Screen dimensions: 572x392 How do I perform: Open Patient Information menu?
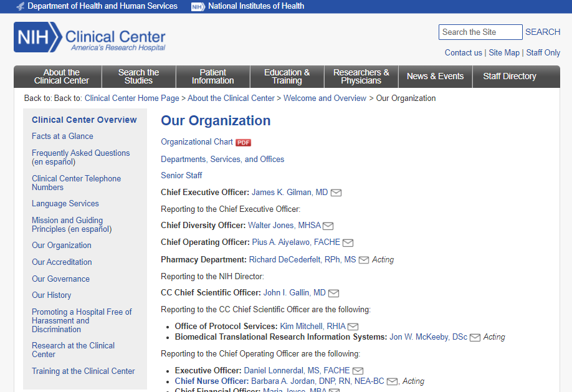point(213,77)
